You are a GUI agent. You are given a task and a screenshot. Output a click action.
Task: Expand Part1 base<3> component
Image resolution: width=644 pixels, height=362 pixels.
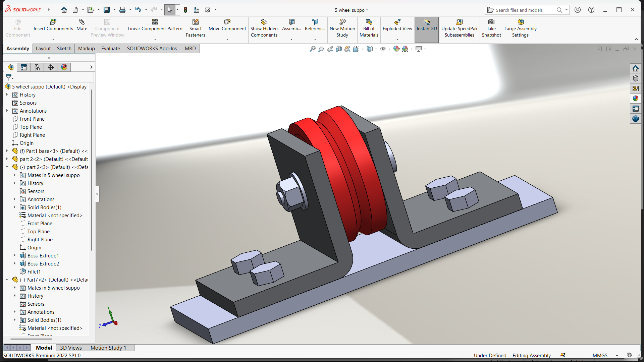pyautogui.click(x=7, y=151)
